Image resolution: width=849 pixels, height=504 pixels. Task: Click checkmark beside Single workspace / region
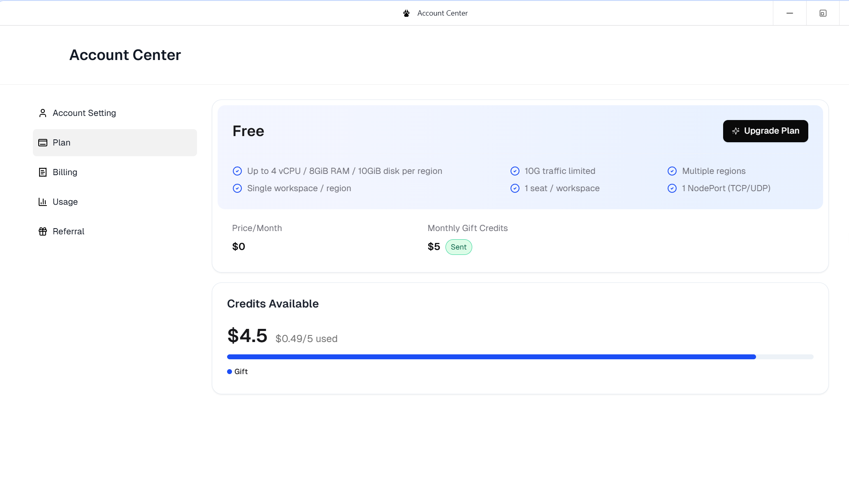tap(237, 188)
